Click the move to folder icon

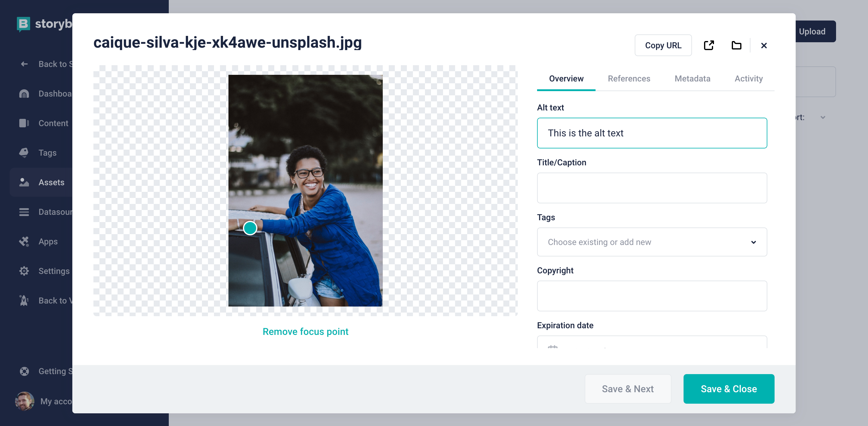tap(736, 45)
